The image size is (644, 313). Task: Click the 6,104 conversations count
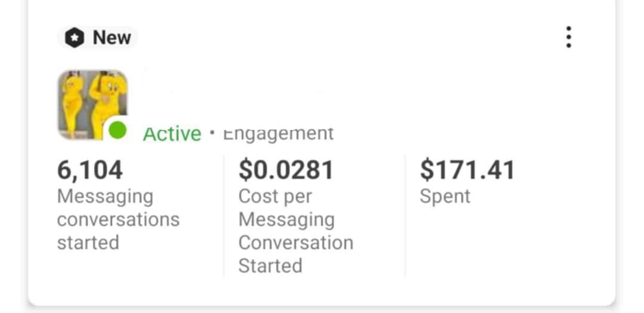coord(90,170)
